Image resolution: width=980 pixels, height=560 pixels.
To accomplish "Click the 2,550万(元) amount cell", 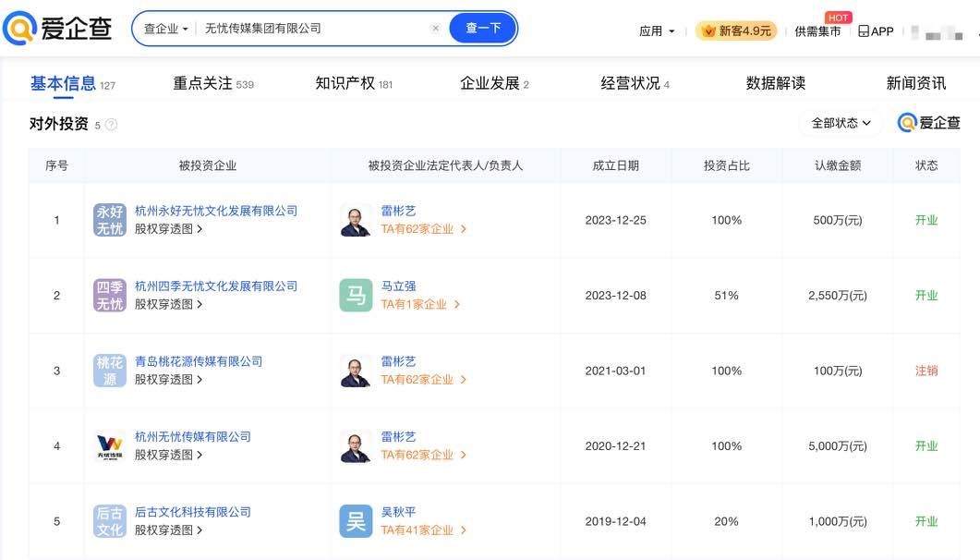I will (838, 295).
